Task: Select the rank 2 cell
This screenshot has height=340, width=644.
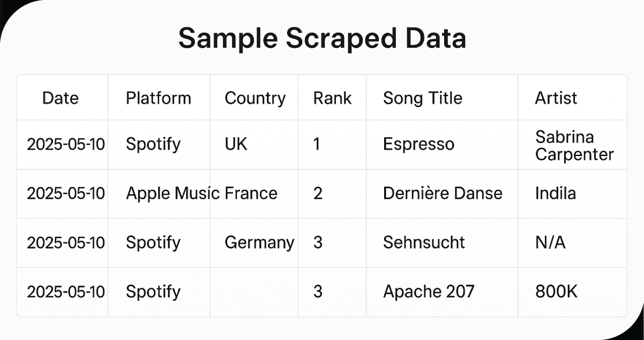Action: [318, 193]
